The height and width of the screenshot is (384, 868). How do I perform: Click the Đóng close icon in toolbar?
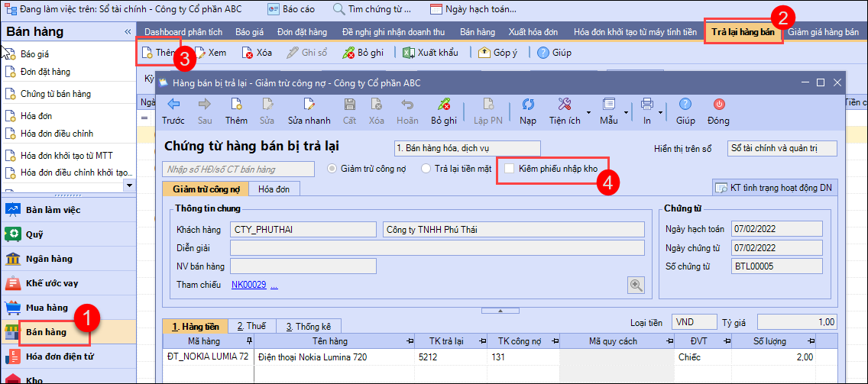click(718, 105)
